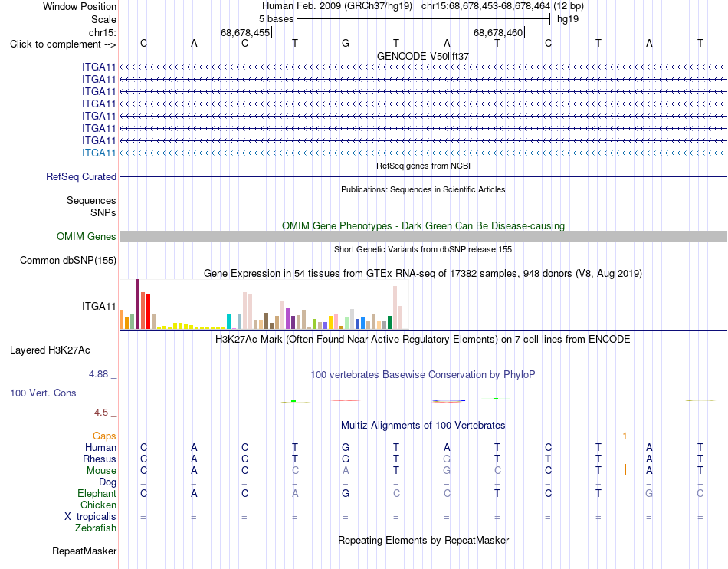The image size is (728, 569).
Task: Click the '100 Vert. Cons' track label
Action: 43,393
